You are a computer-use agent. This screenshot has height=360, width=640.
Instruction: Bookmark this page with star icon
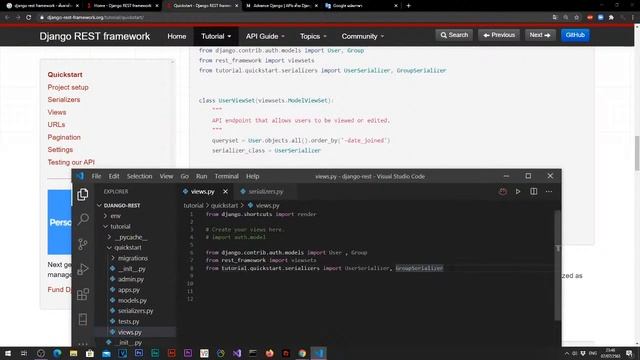pyautogui.click(x=577, y=18)
